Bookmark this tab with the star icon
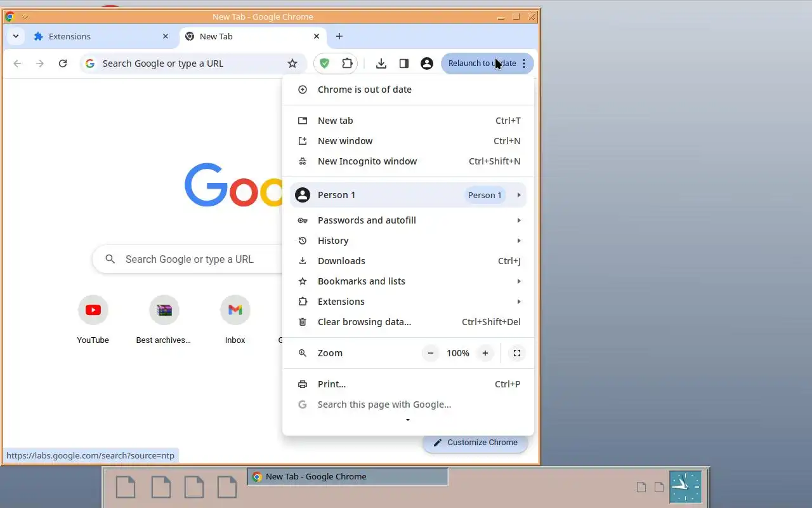The image size is (812, 508). coord(292,63)
